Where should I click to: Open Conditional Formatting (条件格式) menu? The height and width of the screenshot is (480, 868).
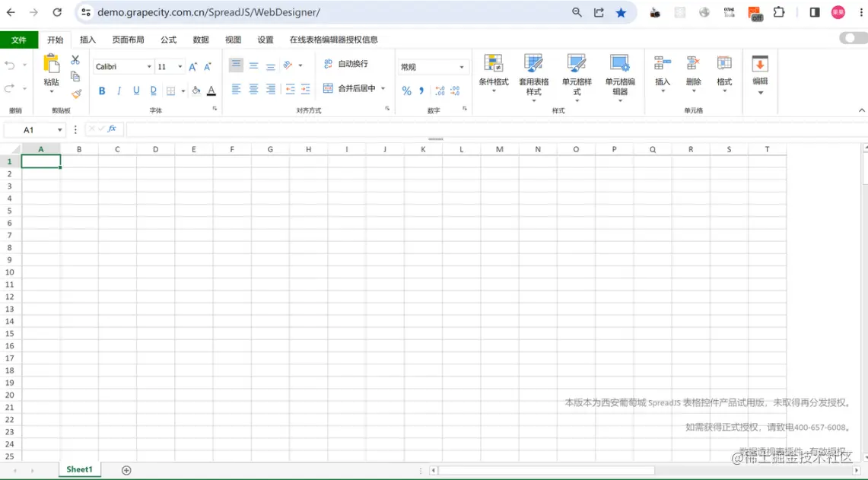pos(493,72)
